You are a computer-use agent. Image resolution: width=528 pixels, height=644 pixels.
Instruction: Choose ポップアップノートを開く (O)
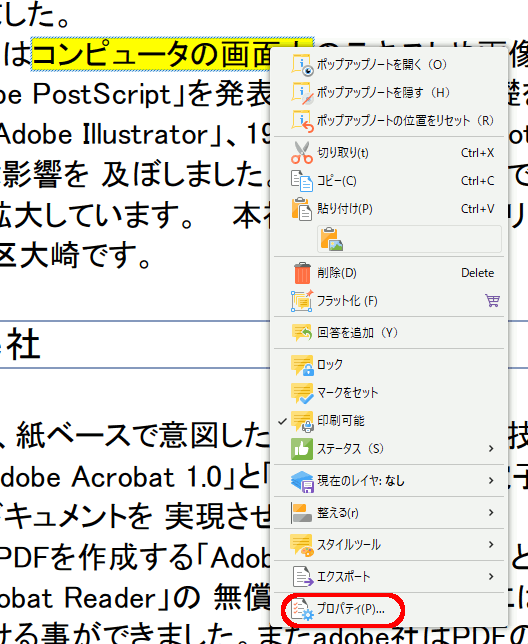(388, 65)
